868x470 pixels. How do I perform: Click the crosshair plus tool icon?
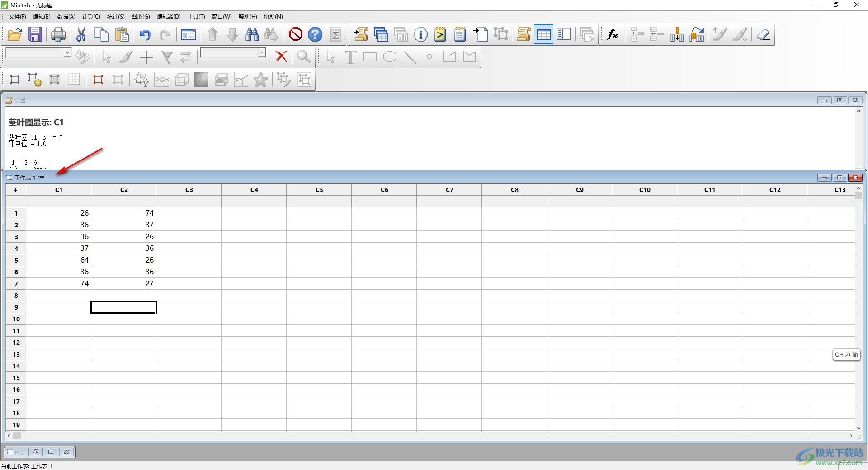point(146,57)
